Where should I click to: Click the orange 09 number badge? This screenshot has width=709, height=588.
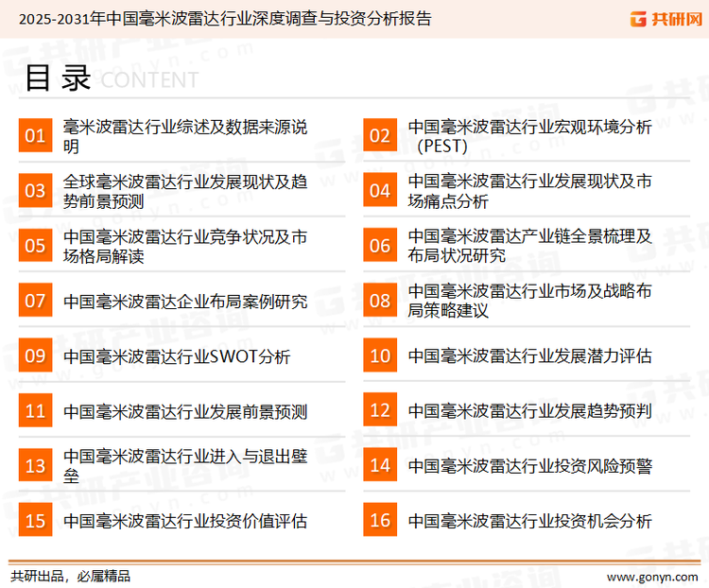point(35,355)
